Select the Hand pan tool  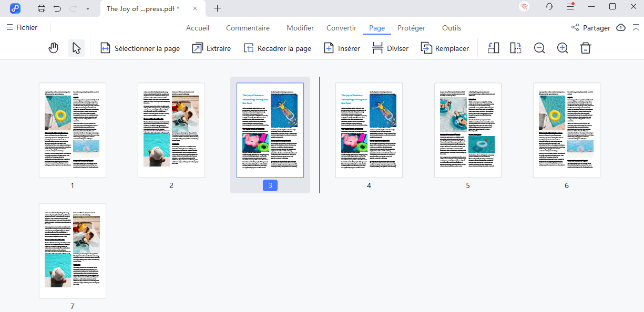(x=53, y=48)
